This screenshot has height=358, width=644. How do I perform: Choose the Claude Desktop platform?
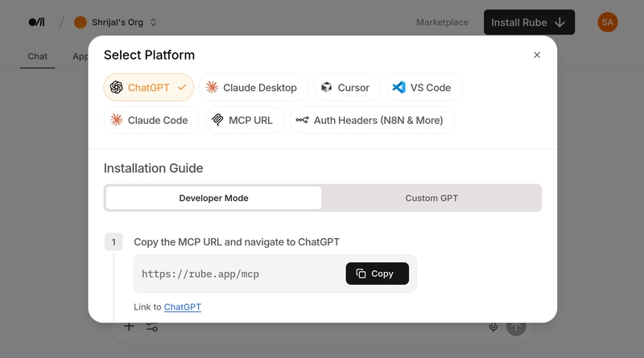coord(251,88)
